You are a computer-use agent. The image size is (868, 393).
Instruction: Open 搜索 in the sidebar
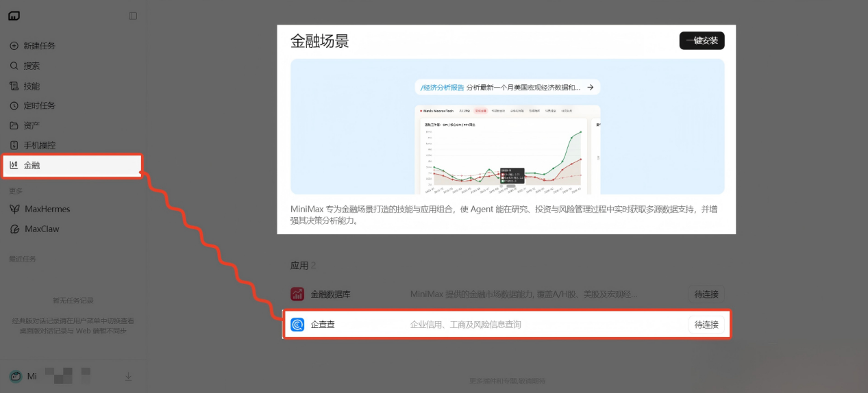(x=25, y=66)
